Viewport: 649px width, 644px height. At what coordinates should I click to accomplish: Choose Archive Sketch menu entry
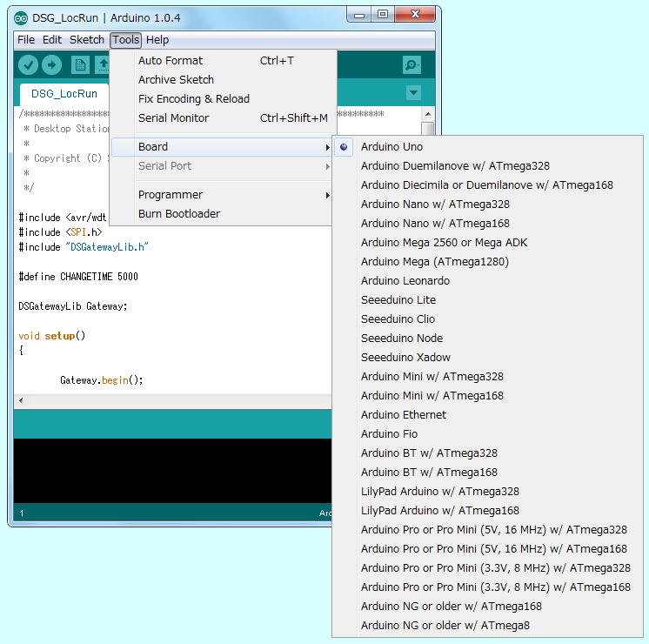pyautogui.click(x=222, y=80)
